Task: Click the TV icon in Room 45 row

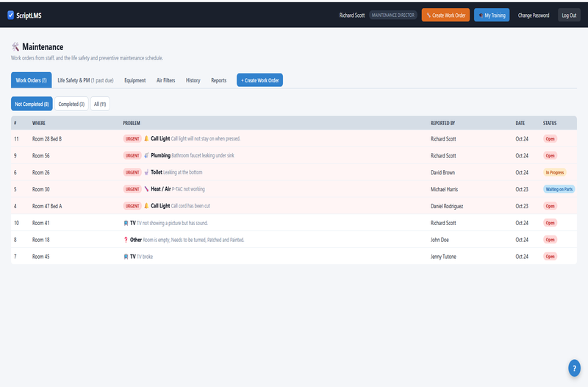Action: click(x=126, y=257)
